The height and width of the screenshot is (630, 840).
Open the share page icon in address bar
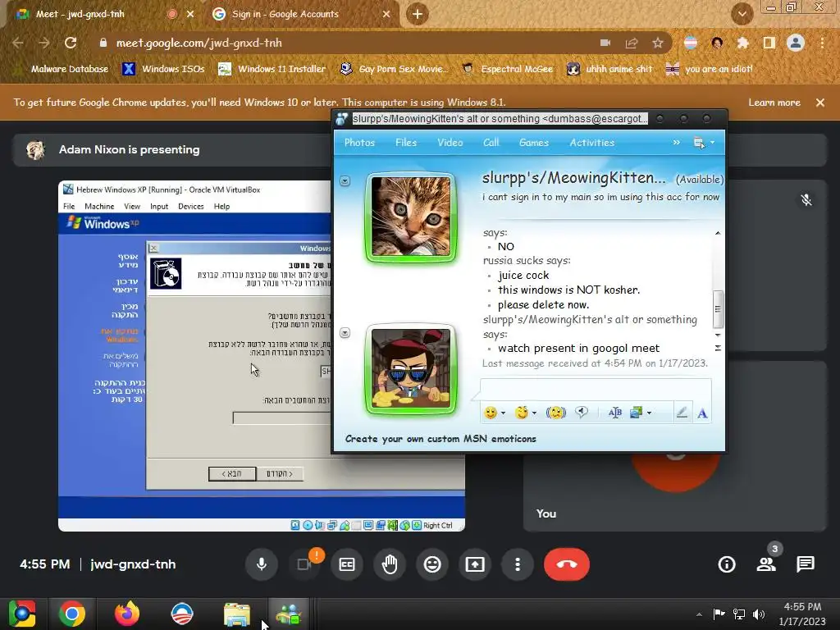[x=632, y=43]
